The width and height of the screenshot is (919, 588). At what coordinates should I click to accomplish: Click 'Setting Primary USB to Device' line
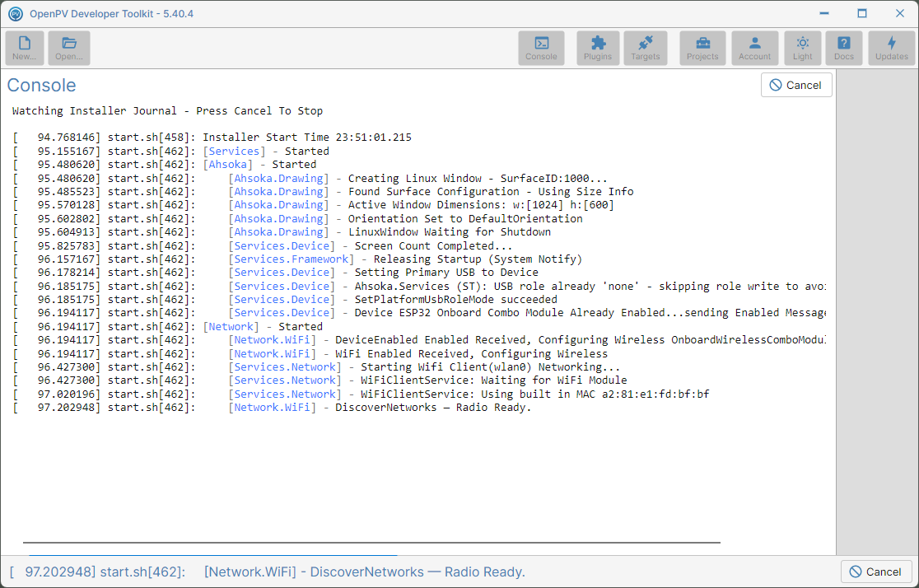coord(276,272)
